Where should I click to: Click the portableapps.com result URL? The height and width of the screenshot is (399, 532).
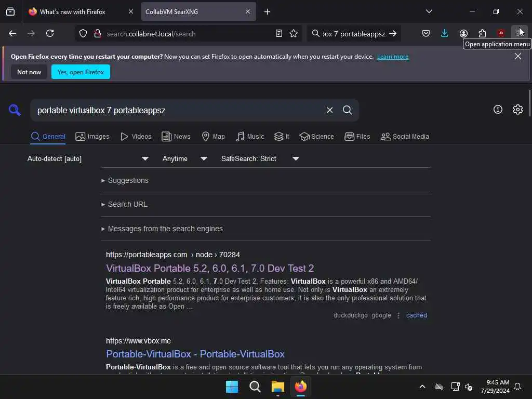(x=172, y=255)
